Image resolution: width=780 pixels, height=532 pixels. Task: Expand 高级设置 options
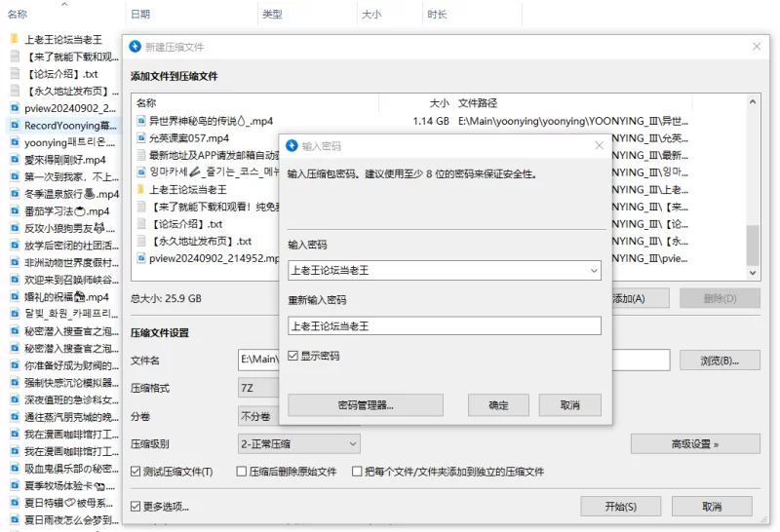(x=695, y=444)
